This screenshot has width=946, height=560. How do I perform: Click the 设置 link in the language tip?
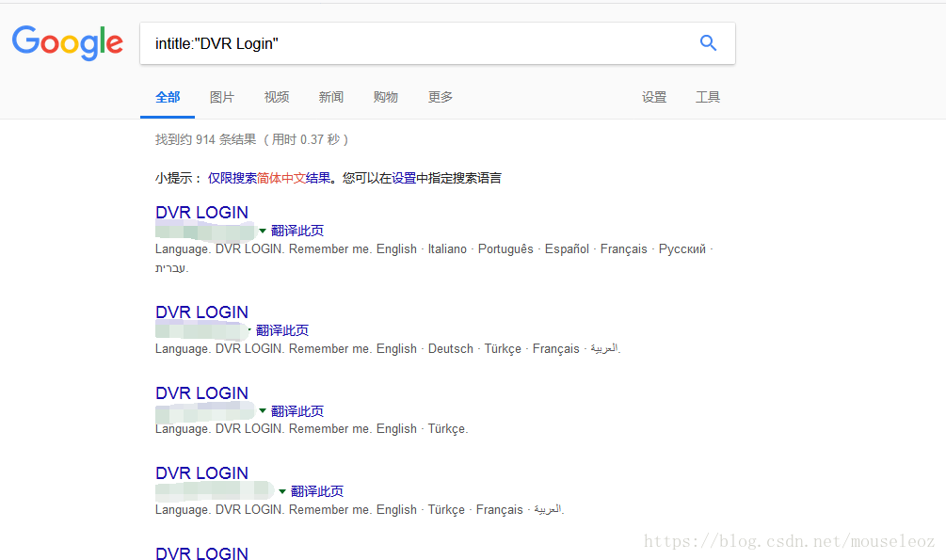404,178
